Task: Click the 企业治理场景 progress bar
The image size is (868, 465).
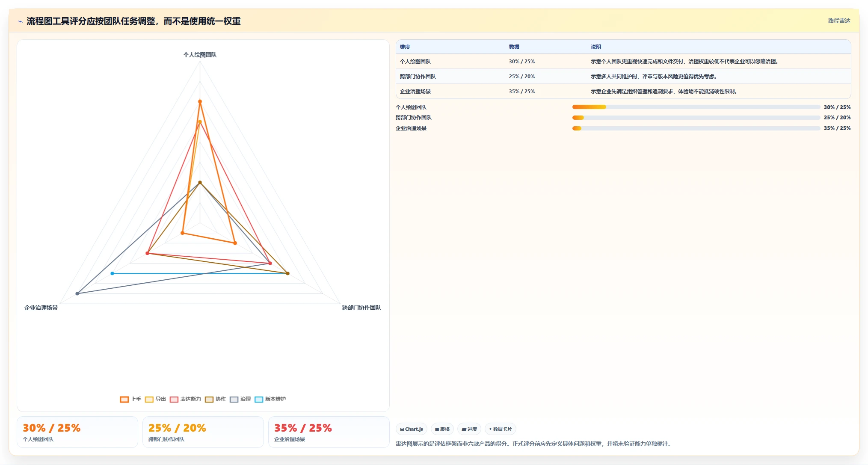Action: [x=696, y=128]
